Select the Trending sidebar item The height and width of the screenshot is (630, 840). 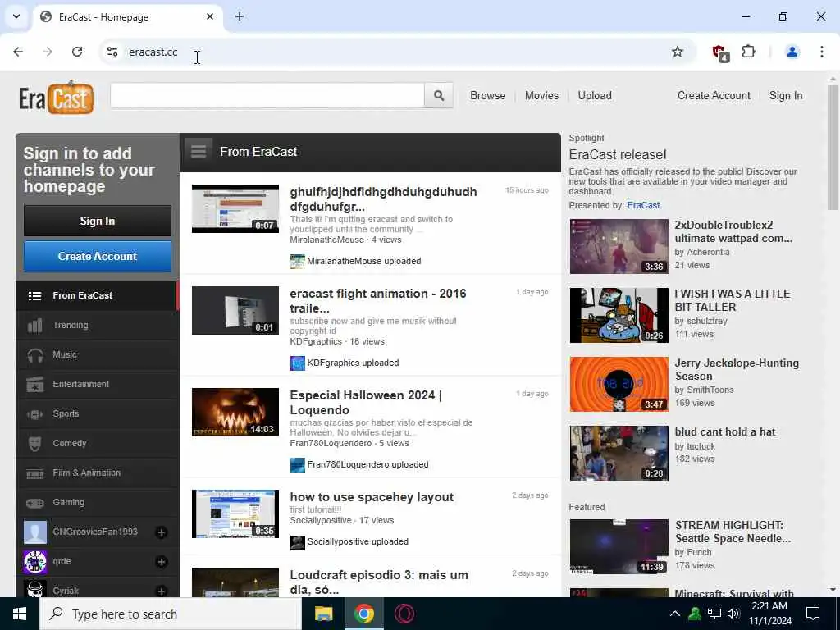click(x=97, y=325)
